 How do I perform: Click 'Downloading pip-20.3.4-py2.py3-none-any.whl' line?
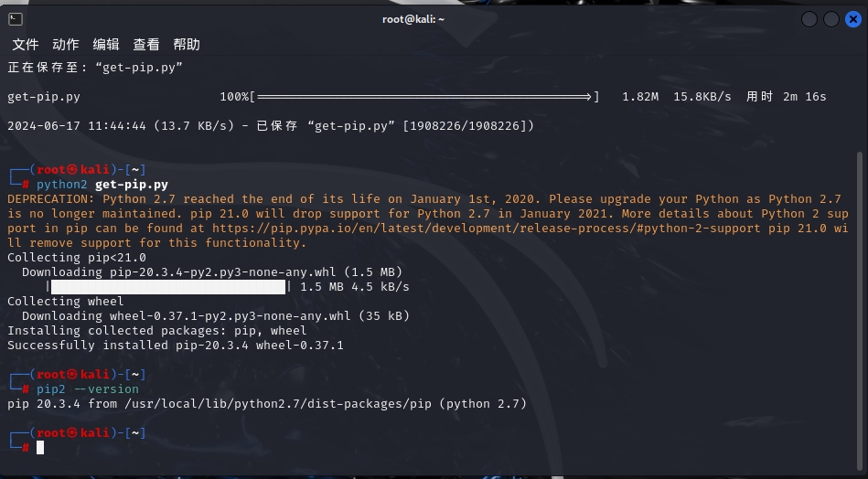pos(212,272)
